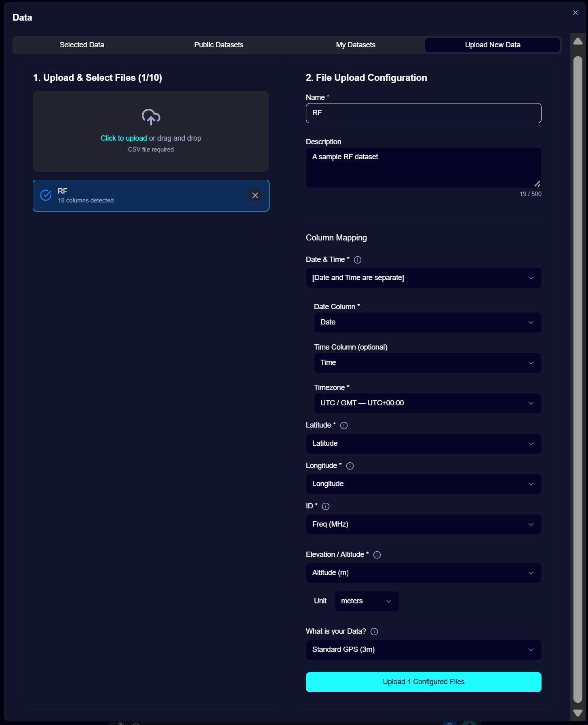Remove the RF file with X icon
588x725 pixels.
coord(255,196)
